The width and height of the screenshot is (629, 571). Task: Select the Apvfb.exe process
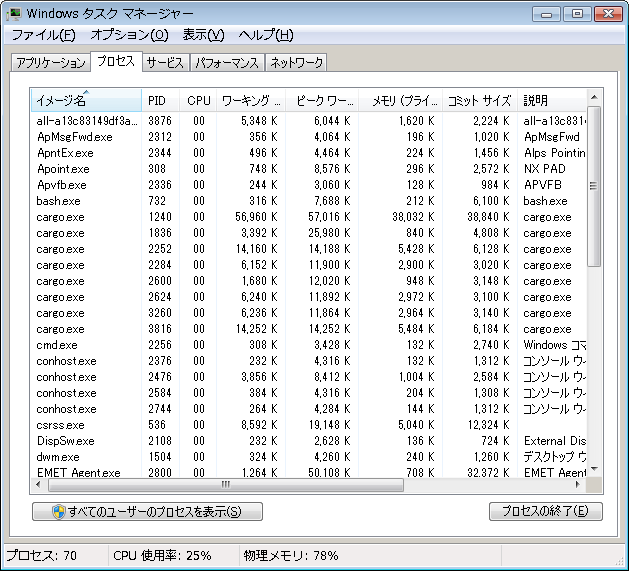pyautogui.click(x=309, y=185)
